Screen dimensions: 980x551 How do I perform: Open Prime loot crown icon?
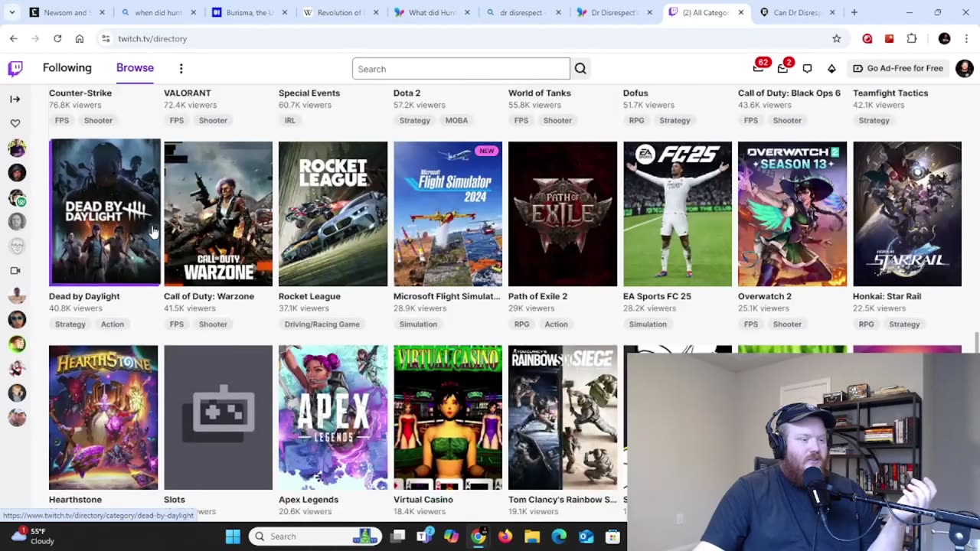(x=758, y=68)
